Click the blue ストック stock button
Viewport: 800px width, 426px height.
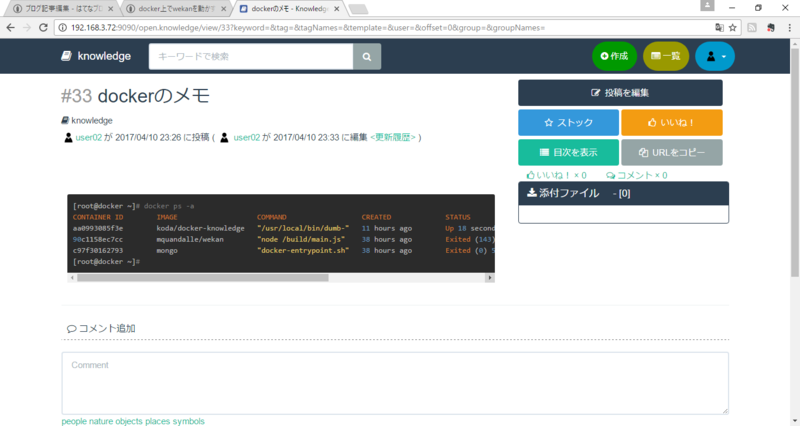[568, 122]
